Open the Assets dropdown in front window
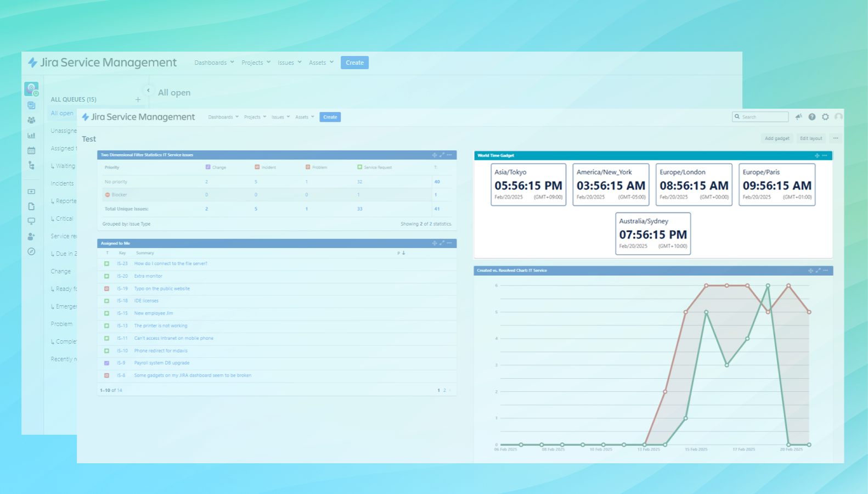Image resolution: width=868 pixels, height=494 pixels. click(x=305, y=117)
